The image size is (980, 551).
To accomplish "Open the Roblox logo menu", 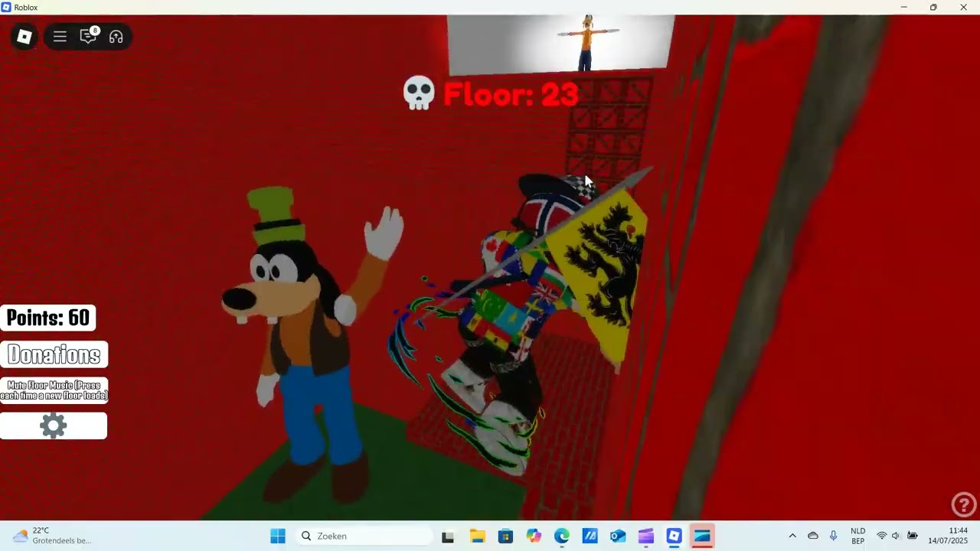I will click(24, 37).
